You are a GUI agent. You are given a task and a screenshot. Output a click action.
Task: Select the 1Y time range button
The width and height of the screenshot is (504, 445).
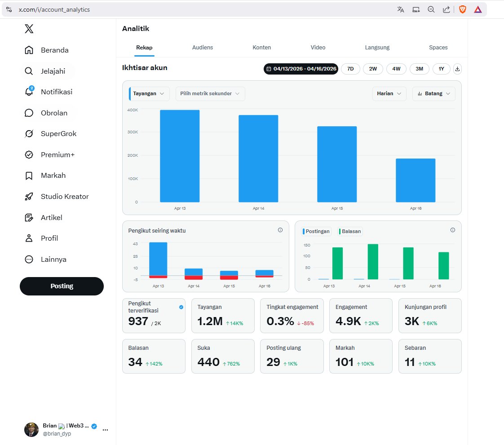click(441, 69)
